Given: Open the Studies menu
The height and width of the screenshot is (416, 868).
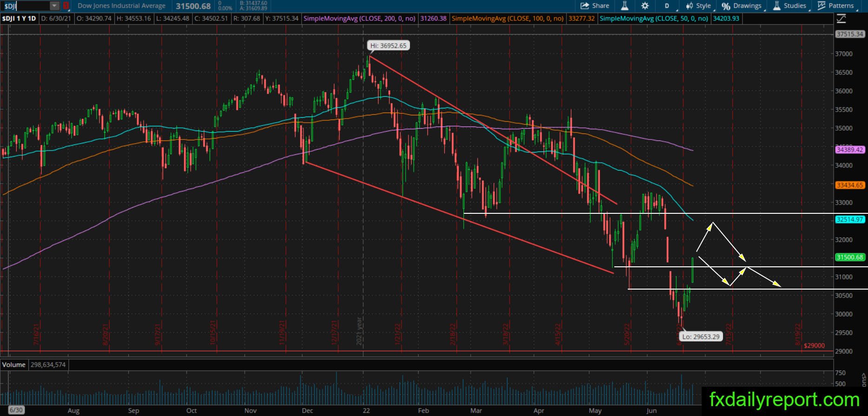Looking at the screenshot, I should (790, 6).
